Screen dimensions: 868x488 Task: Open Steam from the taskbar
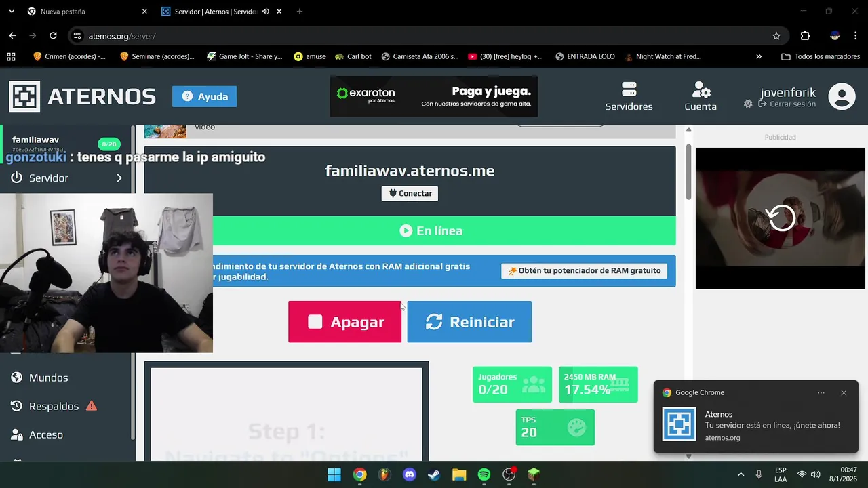pyautogui.click(x=434, y=474)
